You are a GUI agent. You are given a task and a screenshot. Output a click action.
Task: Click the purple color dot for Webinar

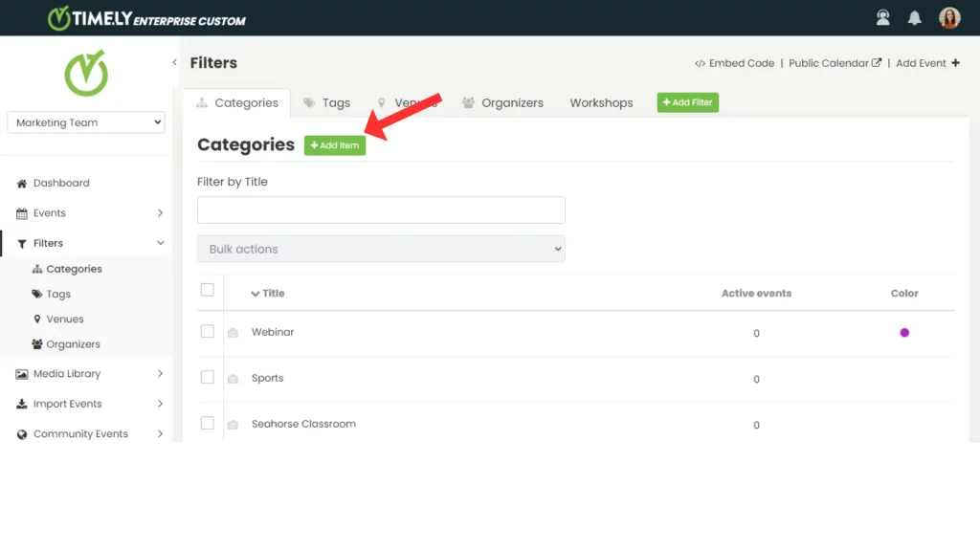904,333
